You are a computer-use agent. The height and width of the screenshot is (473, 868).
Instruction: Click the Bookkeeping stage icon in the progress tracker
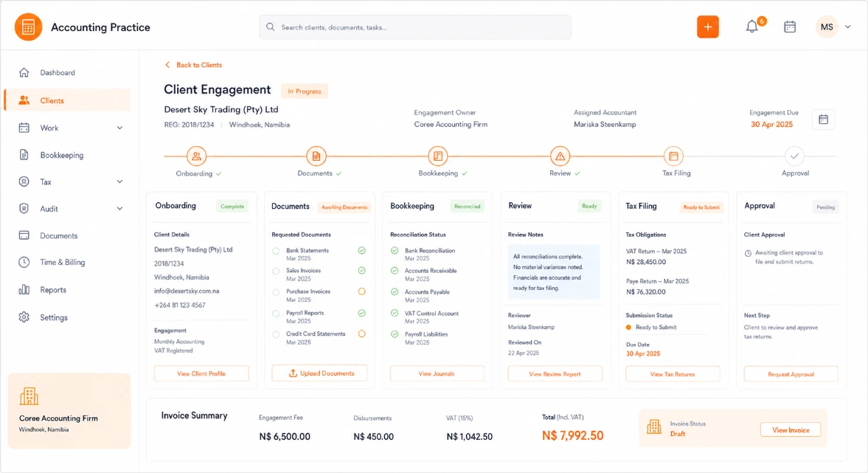(x=438, y=156)
